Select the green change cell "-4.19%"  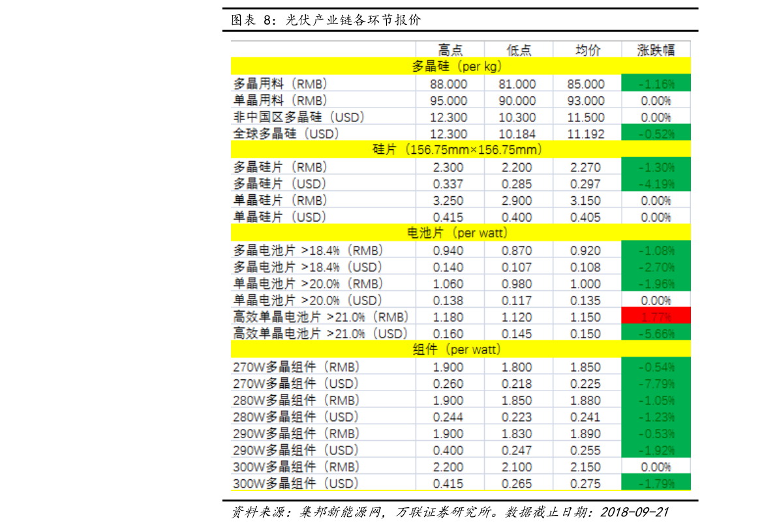656,184
